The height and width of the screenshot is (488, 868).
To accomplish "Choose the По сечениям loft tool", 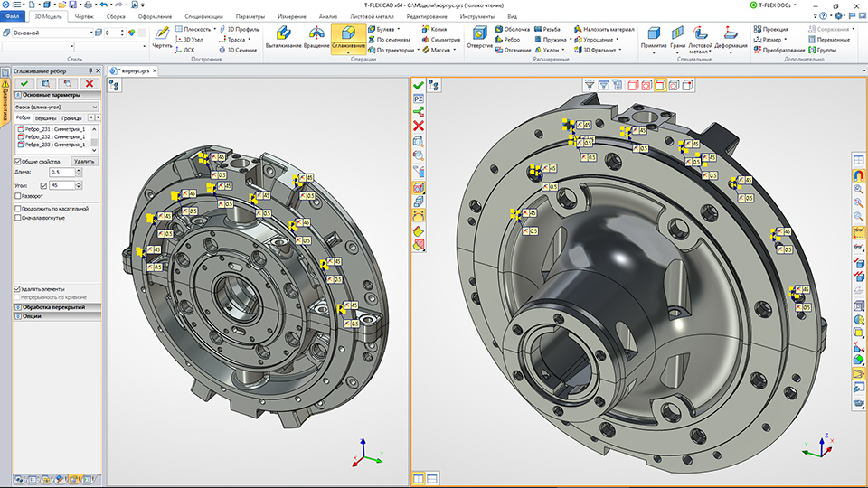I will (x=389, y=39).
